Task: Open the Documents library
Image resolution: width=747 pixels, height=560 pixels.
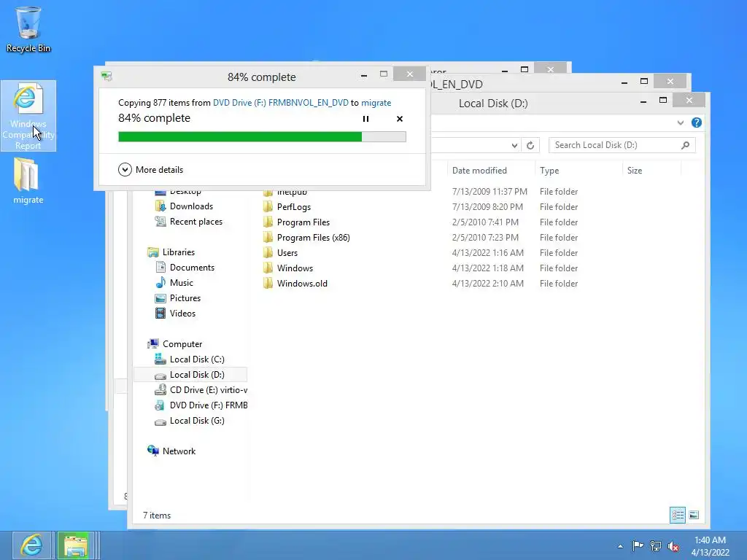Action: pyautogui.click(x=192, y=267)
